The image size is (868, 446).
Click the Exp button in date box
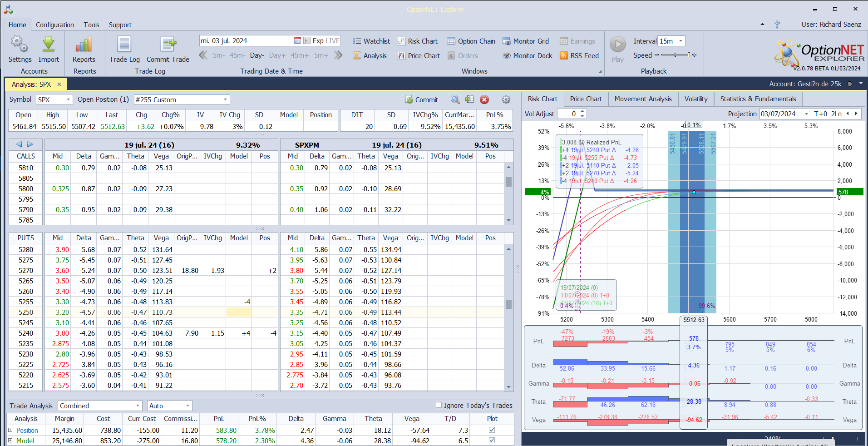point(318,41)
